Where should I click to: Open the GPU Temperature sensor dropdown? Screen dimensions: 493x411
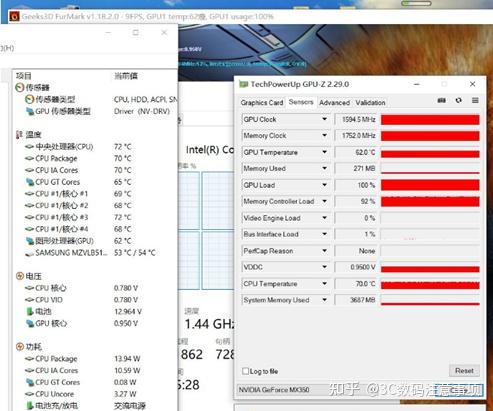coord(324,152)
